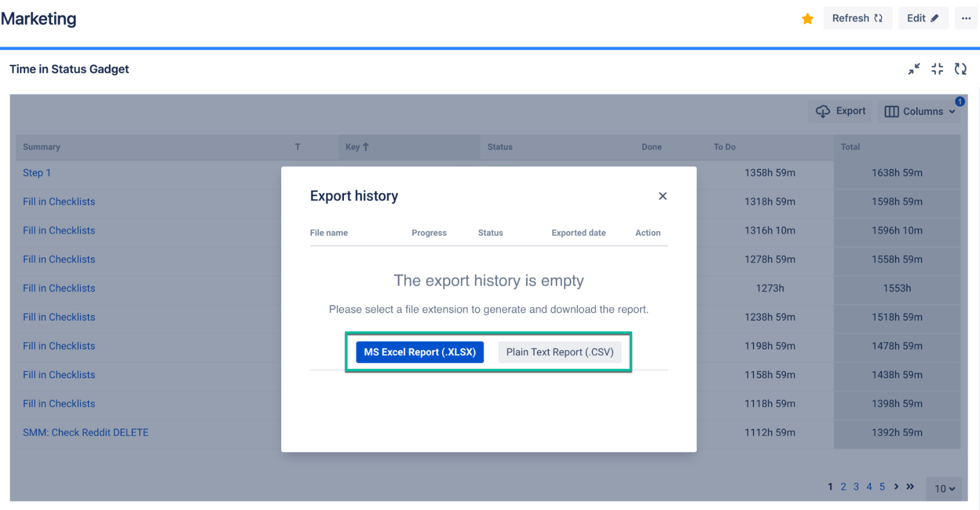Screen dimensions: 980x510
Task: Click the Export cloud button
Action: tap(840, 111)
